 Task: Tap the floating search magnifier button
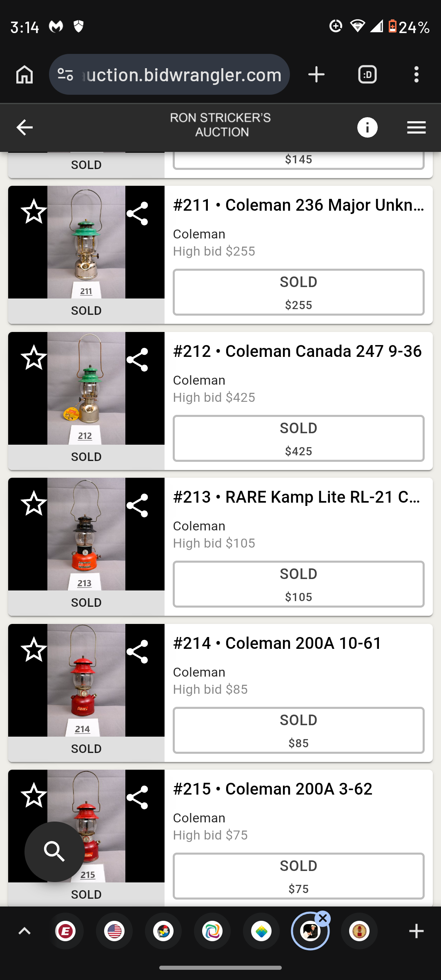coord(54,851)
